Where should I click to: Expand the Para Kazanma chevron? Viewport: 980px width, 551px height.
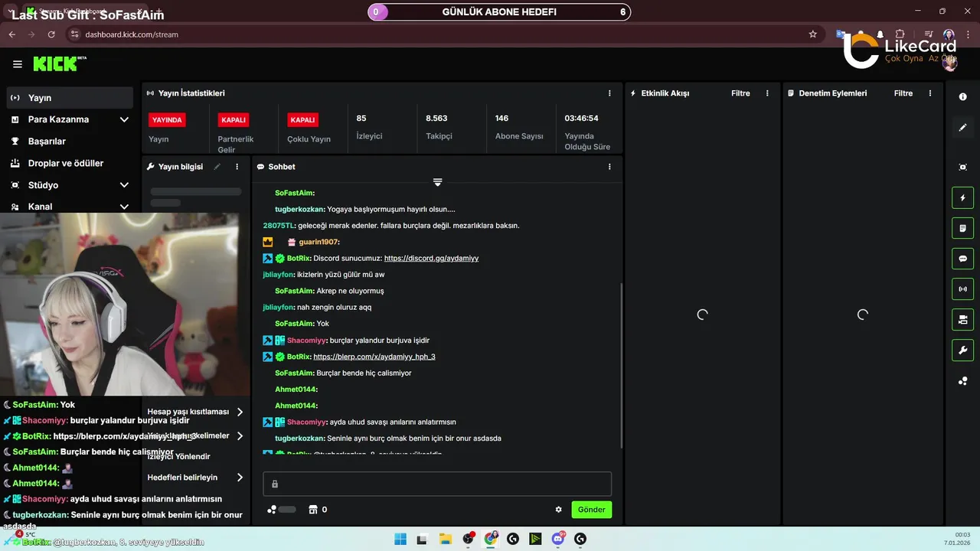point(124,119)
